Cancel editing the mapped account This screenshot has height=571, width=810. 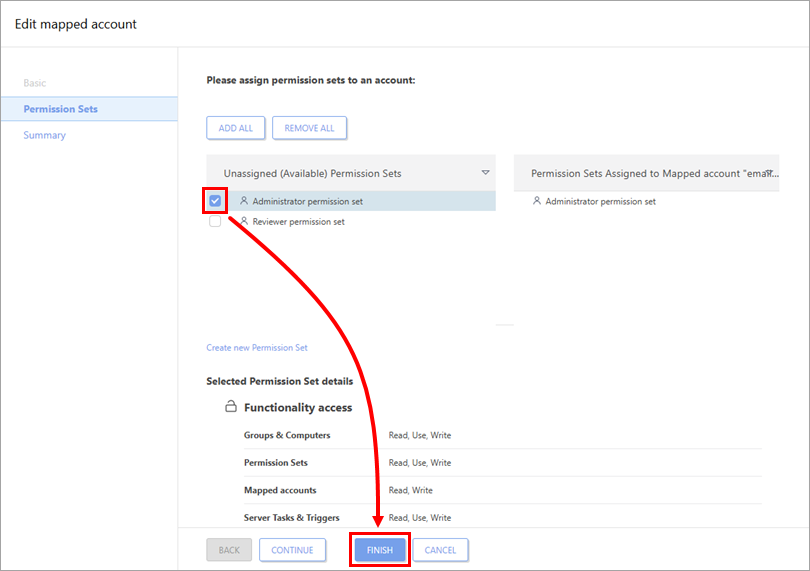[440, 550]
